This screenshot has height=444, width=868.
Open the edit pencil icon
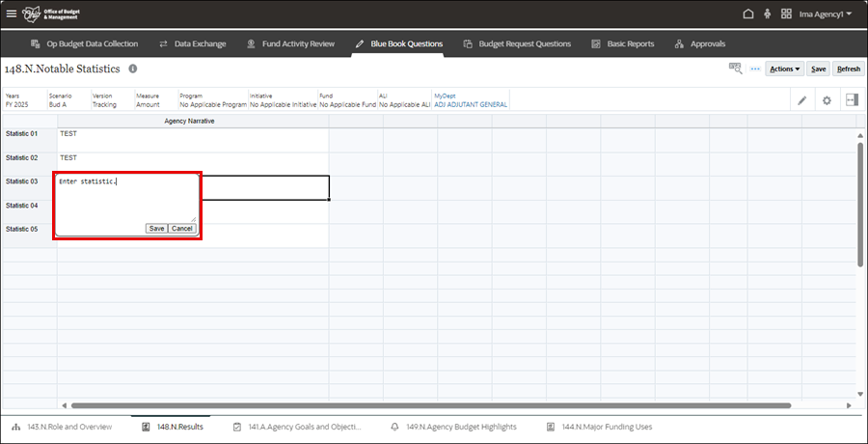coord(801,100)
